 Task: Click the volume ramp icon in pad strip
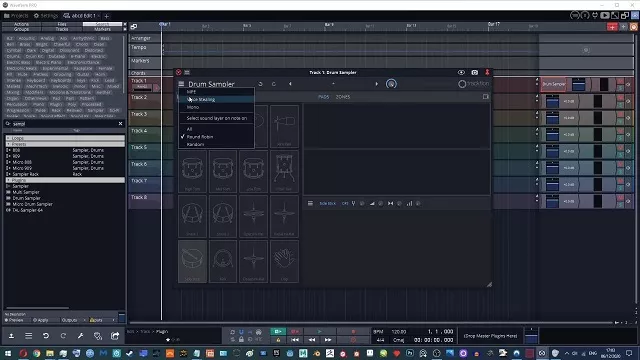pyautogui.click(x=372, y=203)
